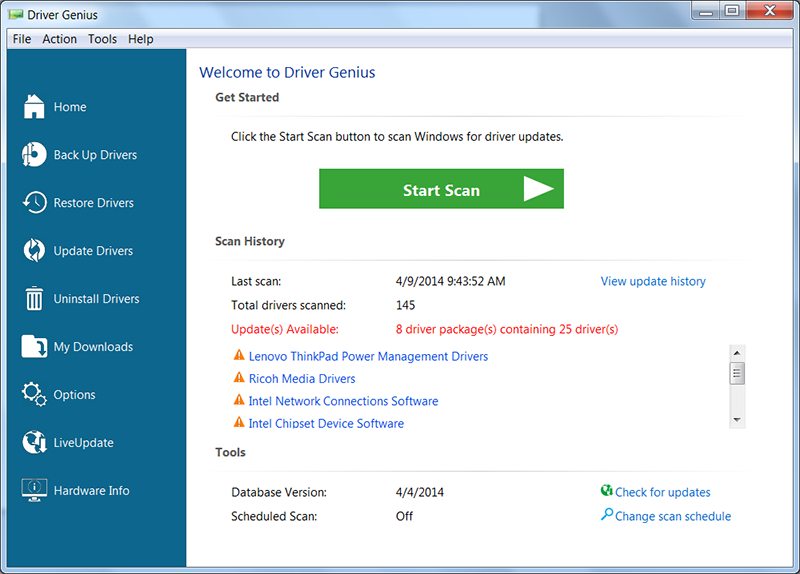Go to Home in the sidebar

click(70, 107)
